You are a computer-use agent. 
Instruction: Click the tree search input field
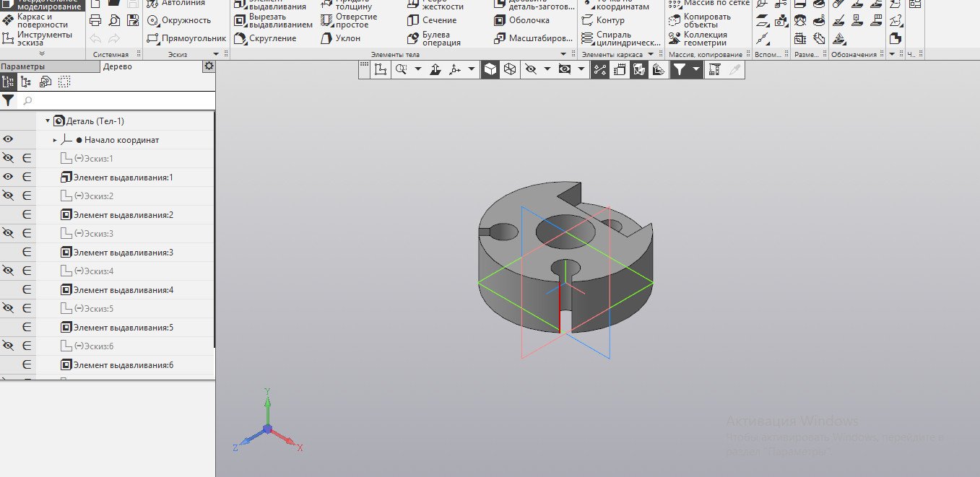116,101
